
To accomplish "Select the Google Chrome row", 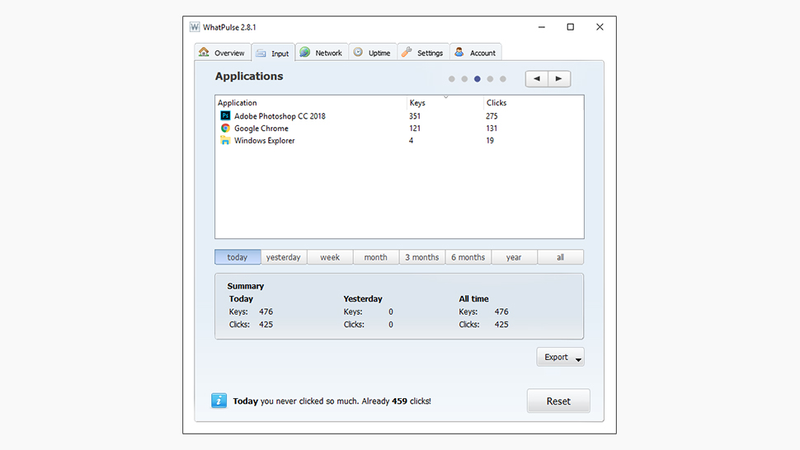I will click(399, 128).
